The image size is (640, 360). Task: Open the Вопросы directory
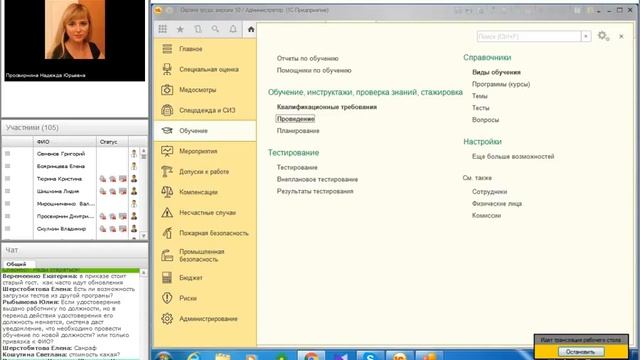point(485,120)
